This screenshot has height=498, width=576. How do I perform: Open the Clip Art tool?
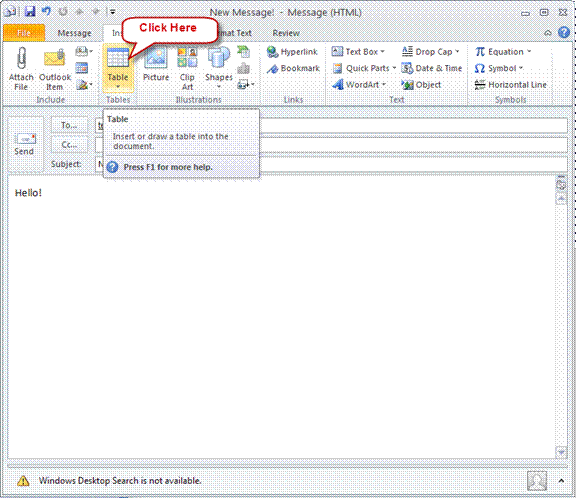click(187, 69)
